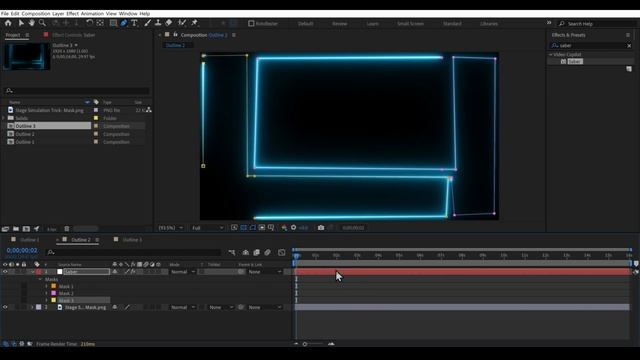This screenshot has height=360, width=640.
Task: Select the Roto Brush tool
Action: [x=182, y=23]
